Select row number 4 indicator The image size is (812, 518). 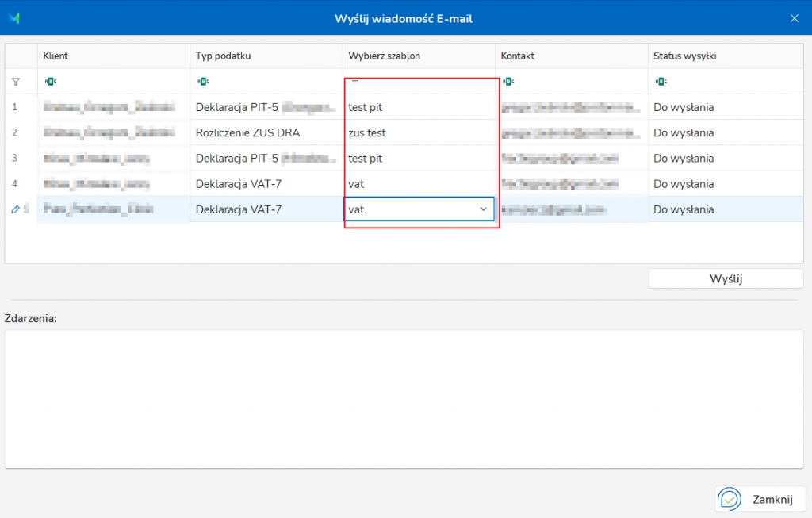(x=21, y=184)
